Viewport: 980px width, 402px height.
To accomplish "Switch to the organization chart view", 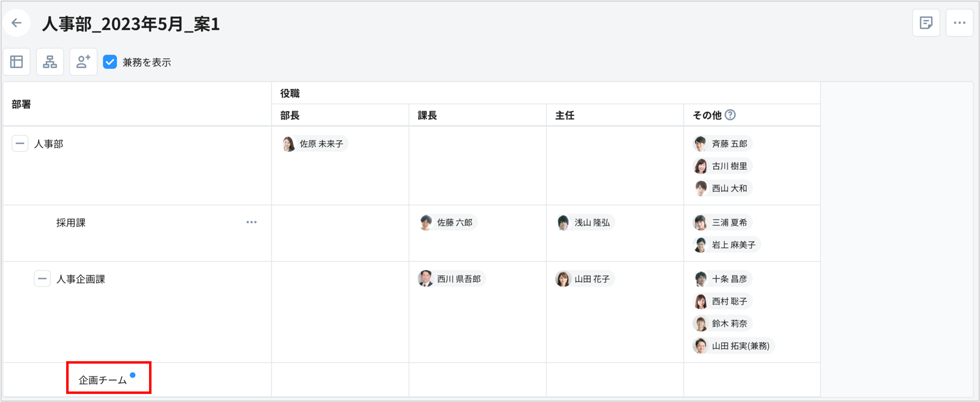I will pos(50,62).
